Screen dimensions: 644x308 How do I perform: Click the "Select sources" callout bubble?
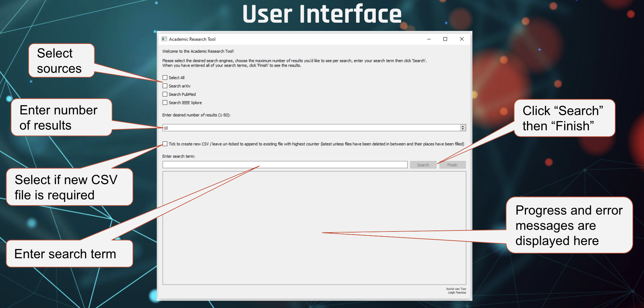pyautogui.click(x=61, y=60)
